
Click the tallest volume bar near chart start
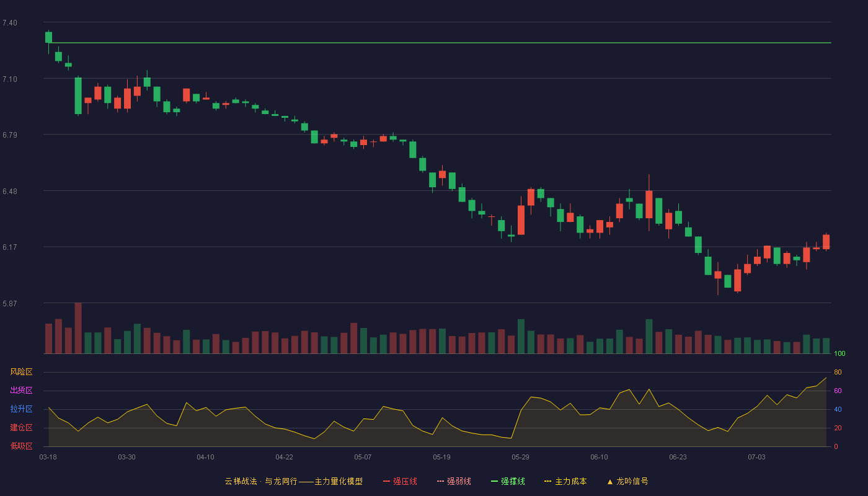[78, 328]
